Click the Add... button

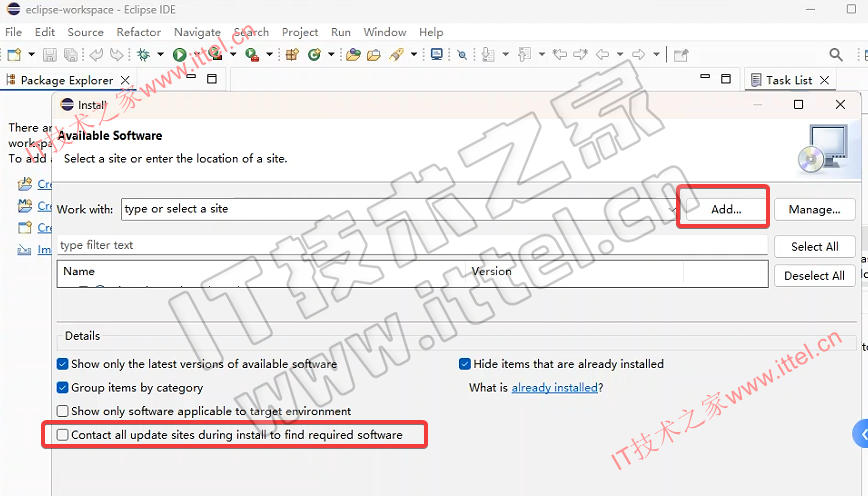[x=726, y=209]
